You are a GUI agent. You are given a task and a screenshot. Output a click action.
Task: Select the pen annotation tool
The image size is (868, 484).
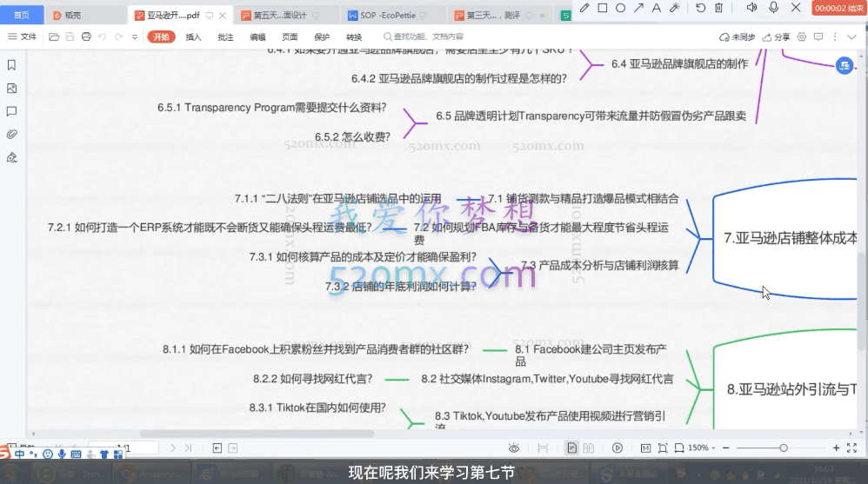(584, 8)
